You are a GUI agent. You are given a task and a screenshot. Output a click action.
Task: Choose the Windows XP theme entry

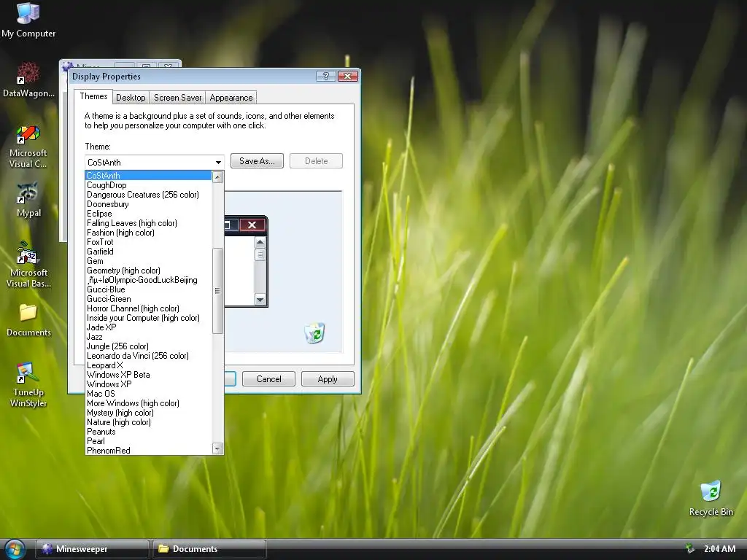[148, 384]
